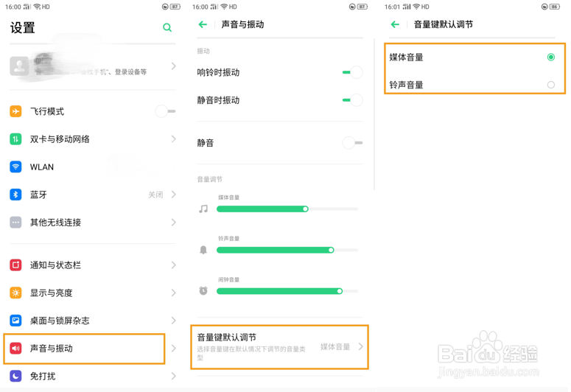Toggle 响铃时振动 switch off
The width and height of the screenshot is (571, 392).
click(x=352, y=72)
